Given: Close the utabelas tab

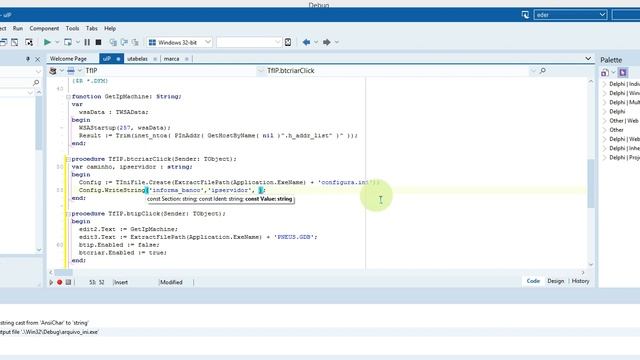Looking at the screenshot, I should pos(155,59).
